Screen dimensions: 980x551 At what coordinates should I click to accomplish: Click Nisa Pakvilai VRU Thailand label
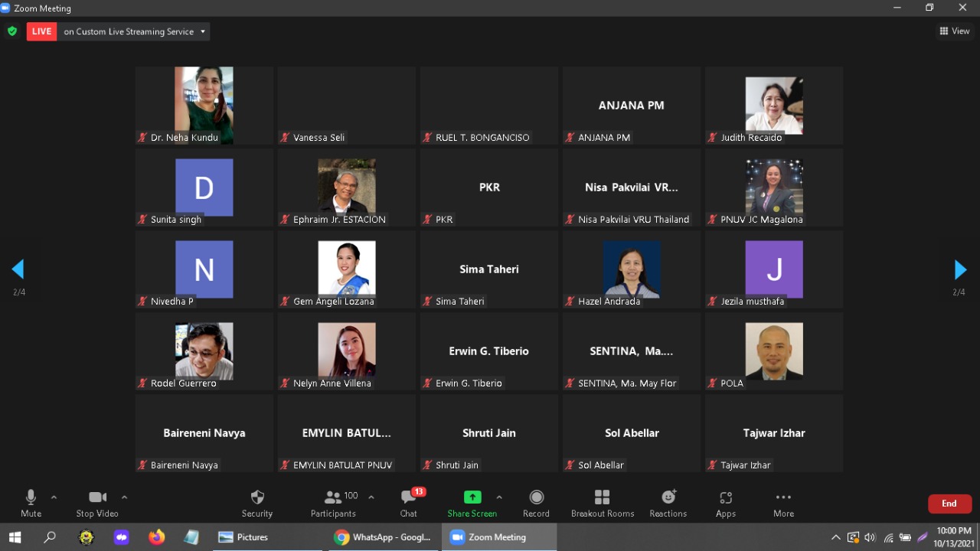tap(634, 220)
